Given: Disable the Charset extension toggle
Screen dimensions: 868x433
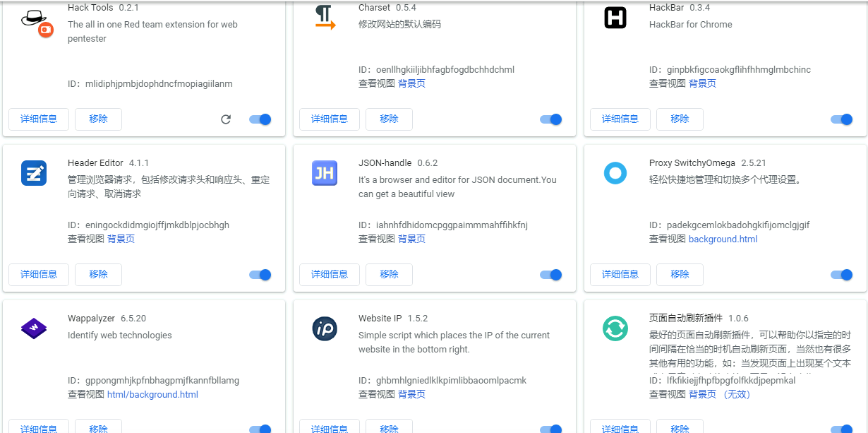Looking at the screenshot, I should (x=551, y=119).
